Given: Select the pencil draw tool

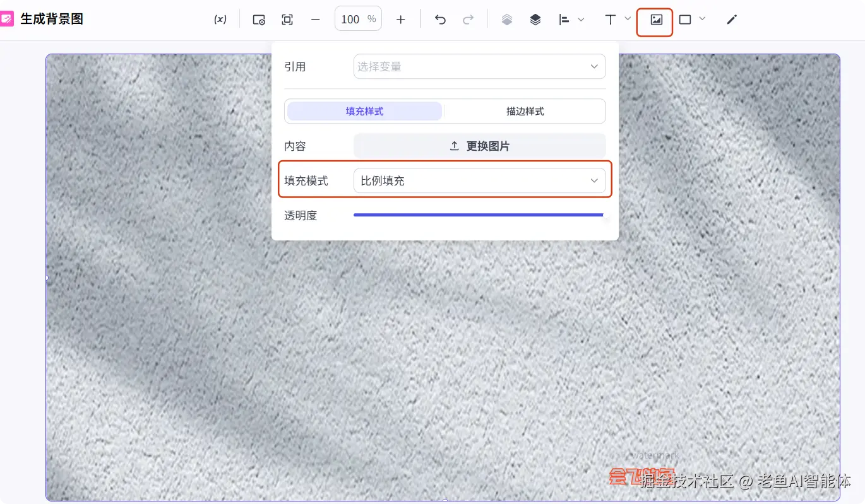Looking at the screenshot, I should coord(732,20).
